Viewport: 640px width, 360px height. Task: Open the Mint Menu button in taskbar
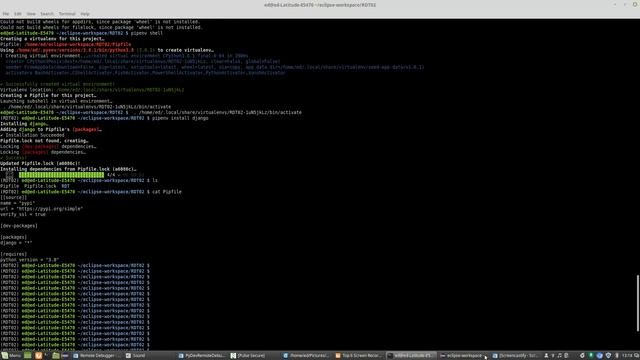(11, 356)
